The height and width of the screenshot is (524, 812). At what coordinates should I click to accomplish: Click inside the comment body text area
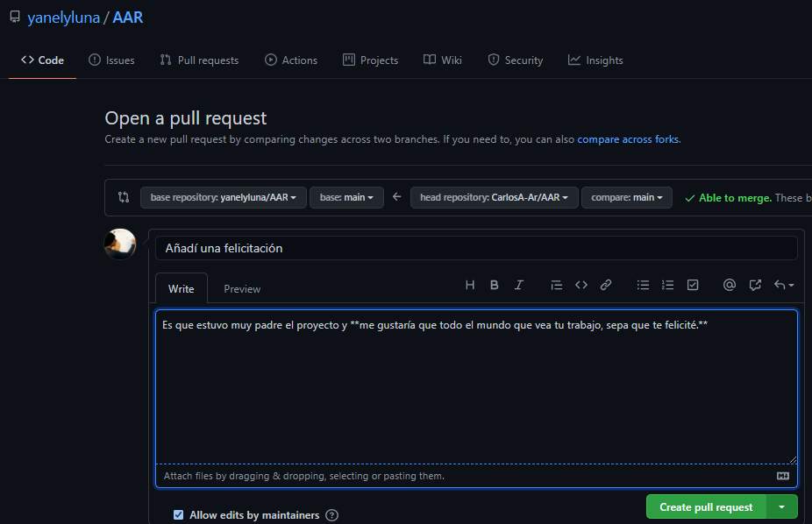point(476,386)
